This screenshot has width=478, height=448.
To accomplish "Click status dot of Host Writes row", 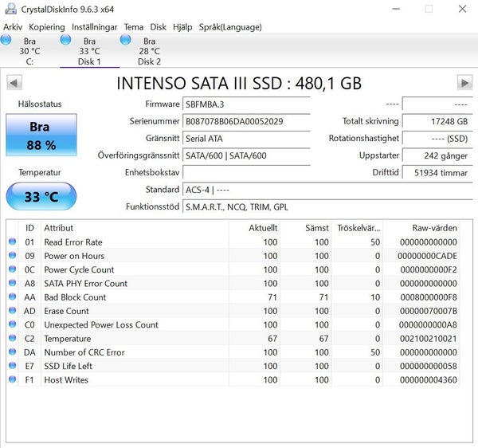I will coord(13,379).
